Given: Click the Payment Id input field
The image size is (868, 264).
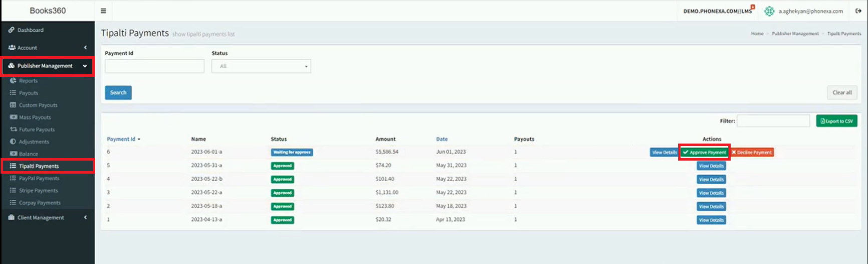Looking at the screenshot, I should [x=154, y=66].
